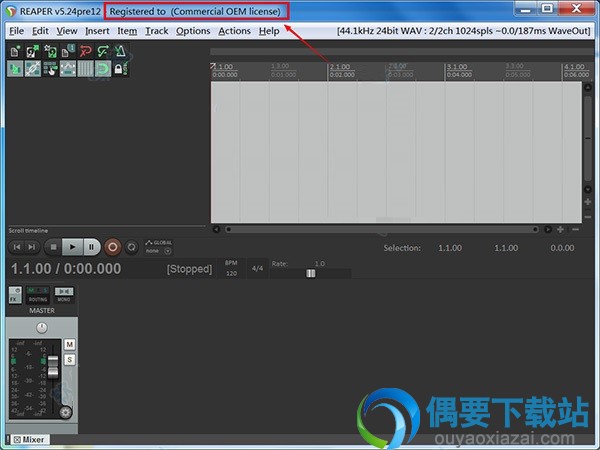Mute the Master track with M button
Viewport: 600px width, 450px height.
[x=69, y=344]
